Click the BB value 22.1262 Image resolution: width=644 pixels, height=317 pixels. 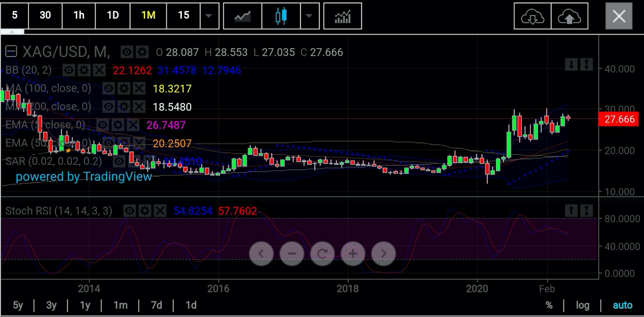[x=132, y=70]
